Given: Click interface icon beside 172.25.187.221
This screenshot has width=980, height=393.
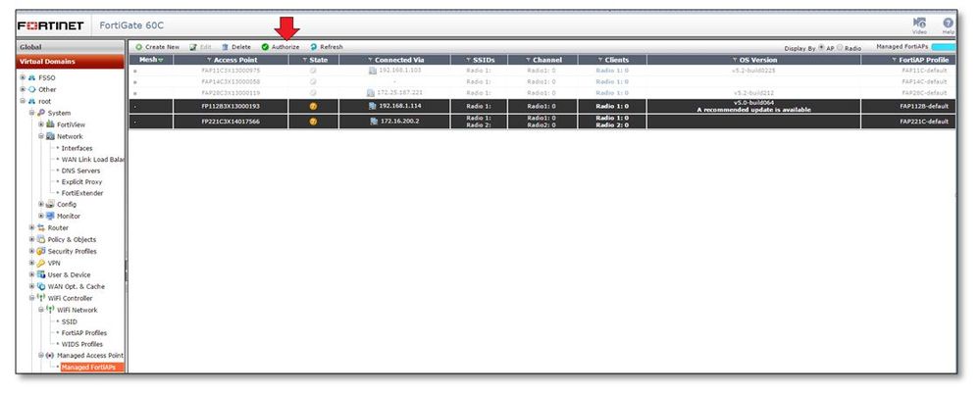Looking at the screenshot, I should [x=371, y=92].
